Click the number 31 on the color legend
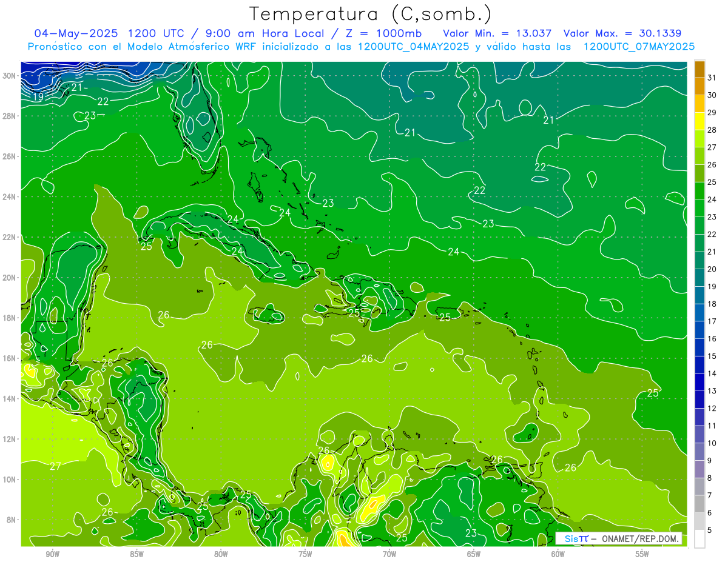728x562 pixels. (x=712, y=78)
